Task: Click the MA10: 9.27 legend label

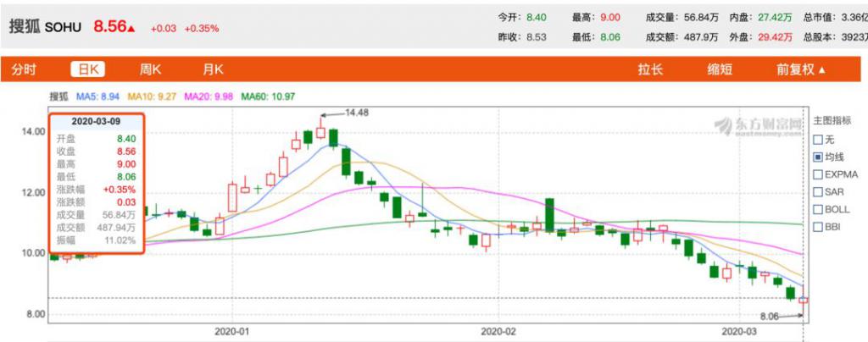Action: click(153, 97)
